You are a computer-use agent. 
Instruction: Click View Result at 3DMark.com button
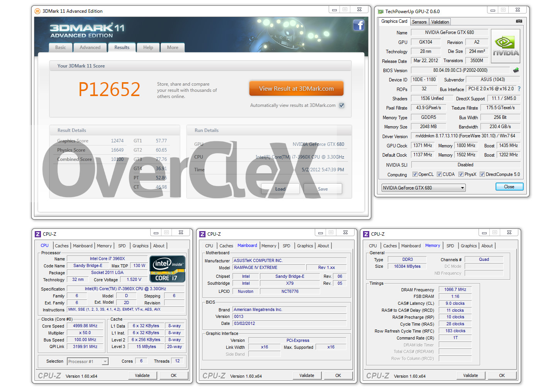pos(296,88)
